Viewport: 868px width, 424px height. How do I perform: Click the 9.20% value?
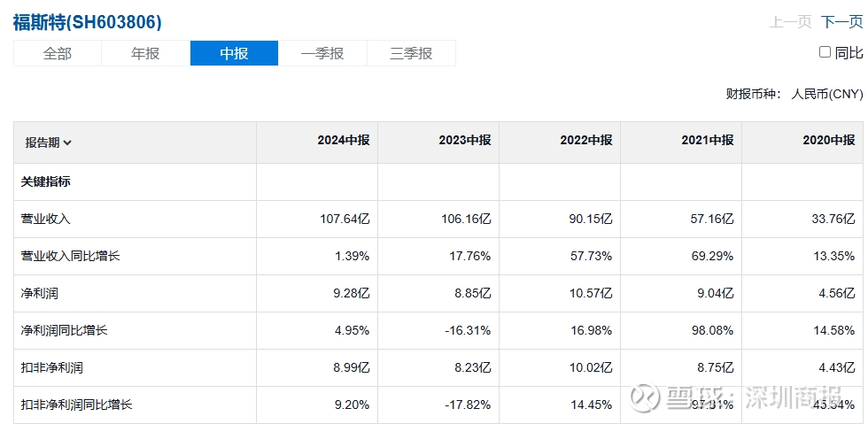pyautogui.click(x=353, y=405)
